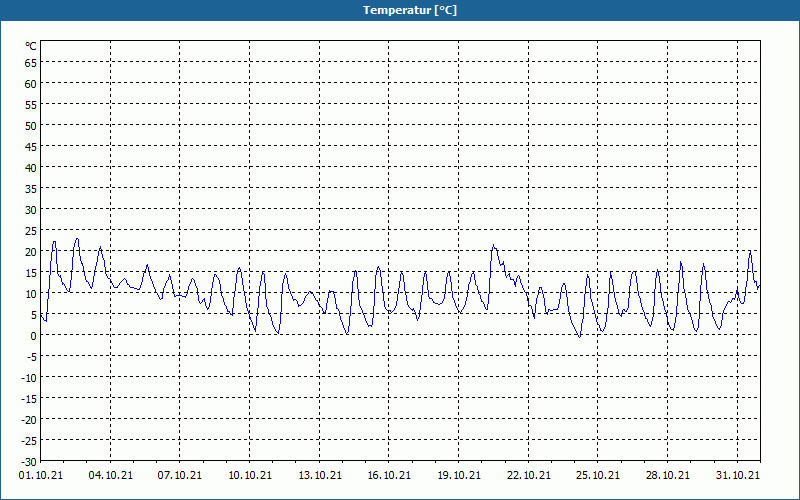The image size is (800, 500).
Task: Select the -20 value on the temperature axis
Action: (x=29, y=419)
